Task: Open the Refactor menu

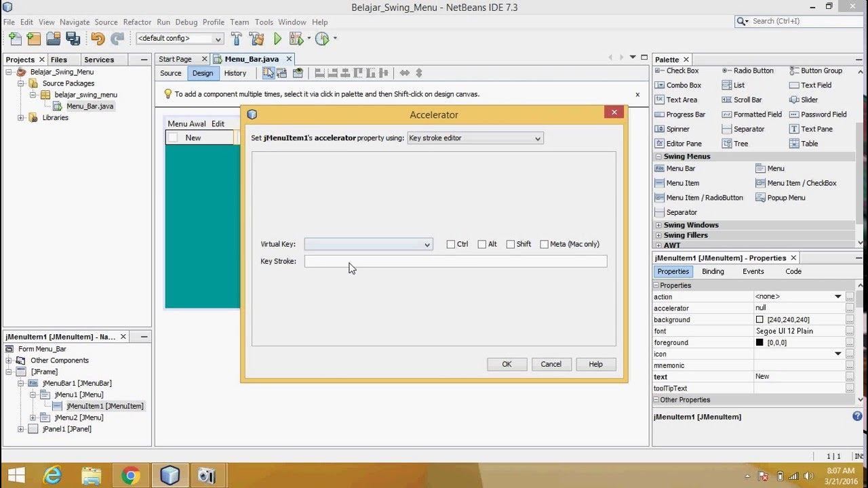Action: pos(137,22)
